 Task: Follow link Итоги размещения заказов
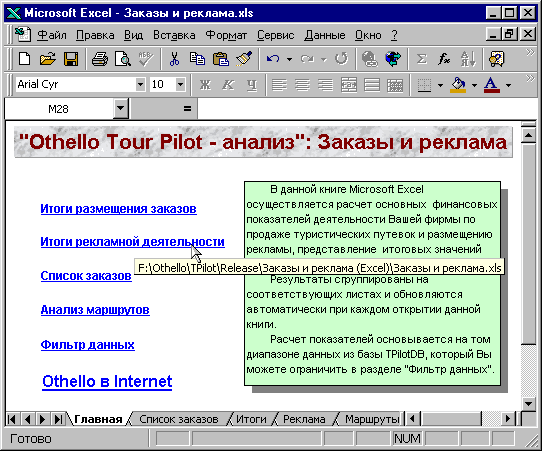click(119, 209)
